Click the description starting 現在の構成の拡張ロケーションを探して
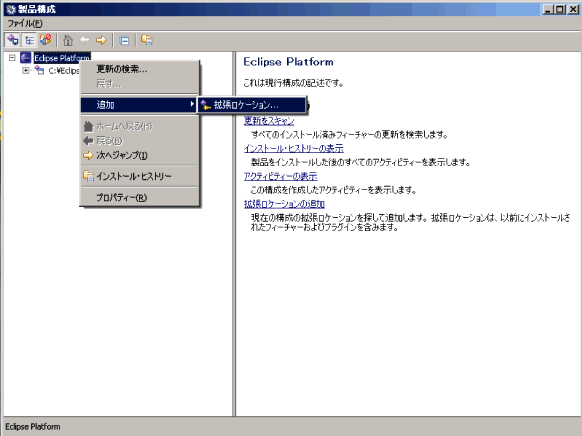This screenshot has width=582, height=436. pos(411,222)
